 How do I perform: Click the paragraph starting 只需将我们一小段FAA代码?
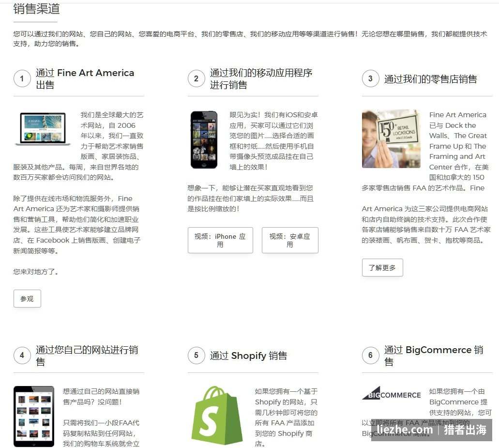click(101, 433)
